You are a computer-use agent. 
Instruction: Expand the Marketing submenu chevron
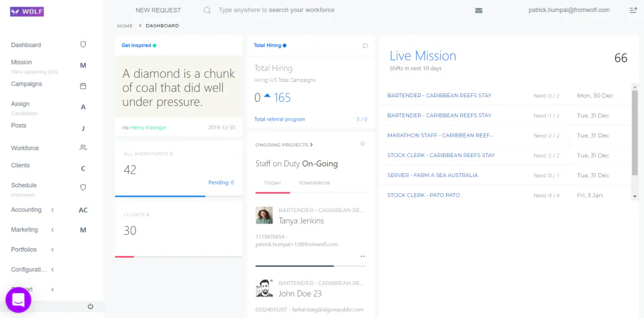tap(52, 229)
